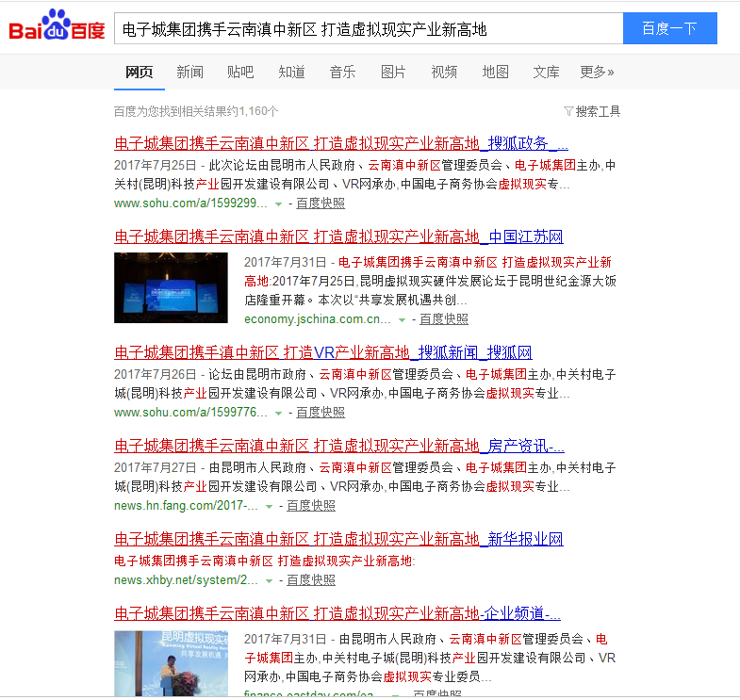
Task: Open the 搜狐新闻_搜狐网 result title
Action: (322, 352)
